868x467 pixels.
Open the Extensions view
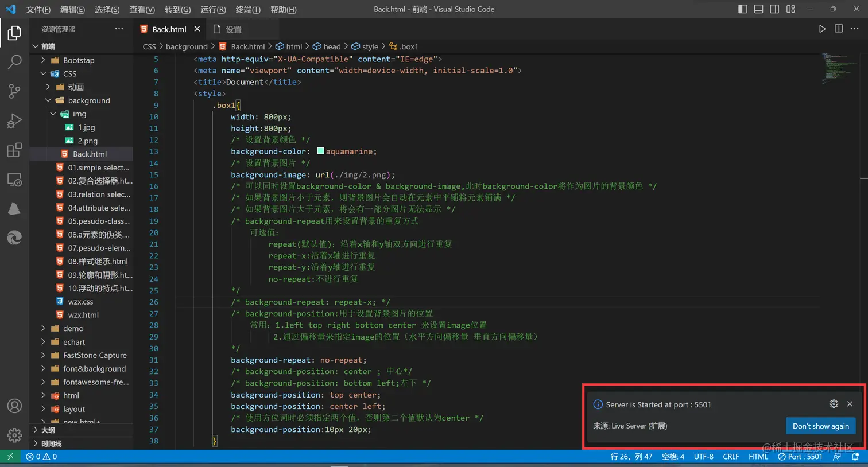(x=14, y=150)
